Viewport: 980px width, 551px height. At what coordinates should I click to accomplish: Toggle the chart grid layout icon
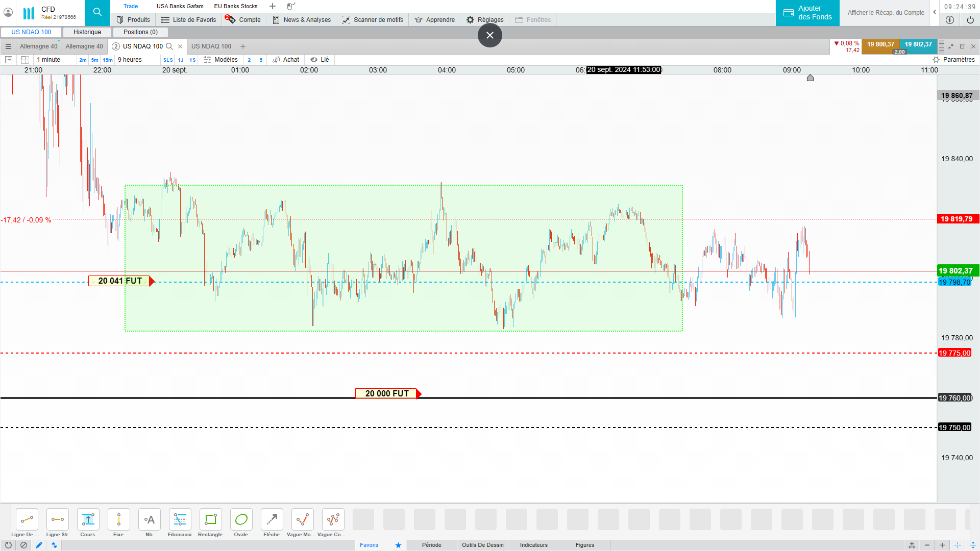25,60
